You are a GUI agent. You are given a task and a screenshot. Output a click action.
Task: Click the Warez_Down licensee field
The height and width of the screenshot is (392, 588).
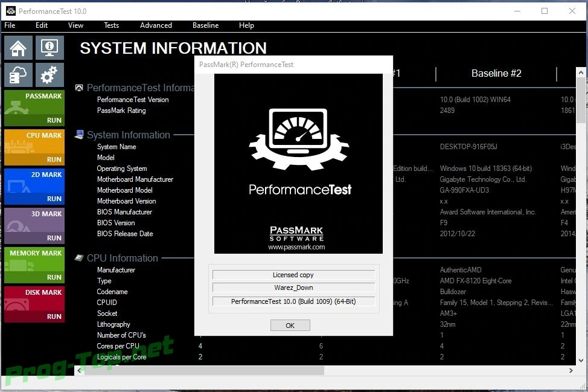coord(293,288)
